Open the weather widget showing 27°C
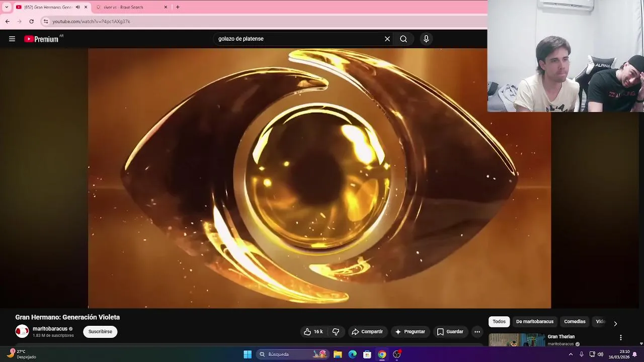The image size is (644, 362). click(x=22, y=354)
